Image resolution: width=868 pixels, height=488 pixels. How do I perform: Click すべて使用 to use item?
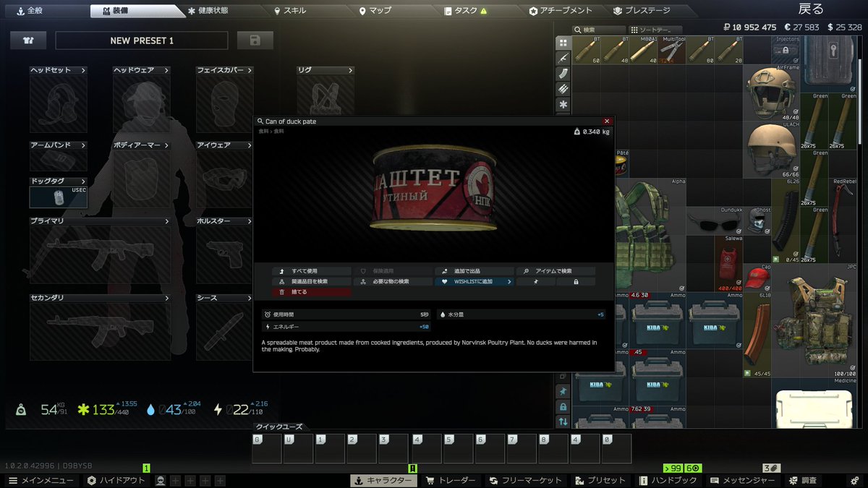(312, 271)
